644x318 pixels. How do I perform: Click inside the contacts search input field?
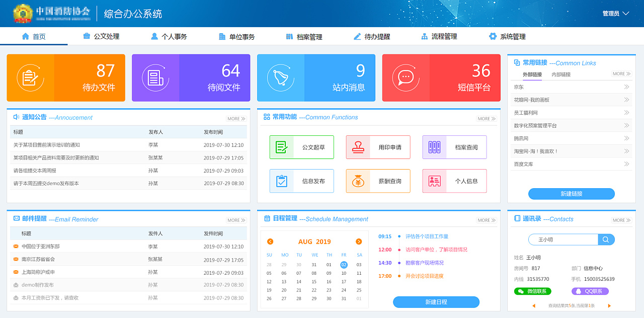coord(563,239)
